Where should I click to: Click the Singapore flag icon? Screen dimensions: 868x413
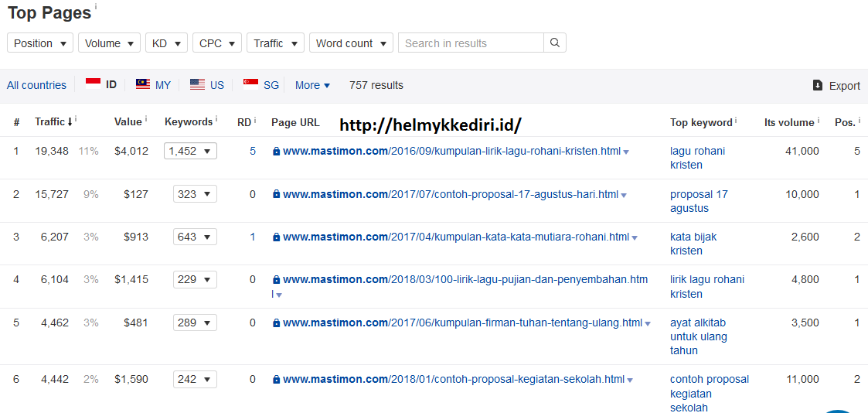251,84
